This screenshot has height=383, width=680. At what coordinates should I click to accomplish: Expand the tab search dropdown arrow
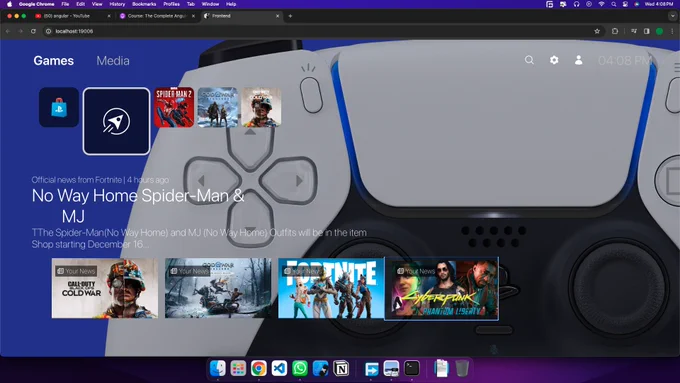click(673, 16)
